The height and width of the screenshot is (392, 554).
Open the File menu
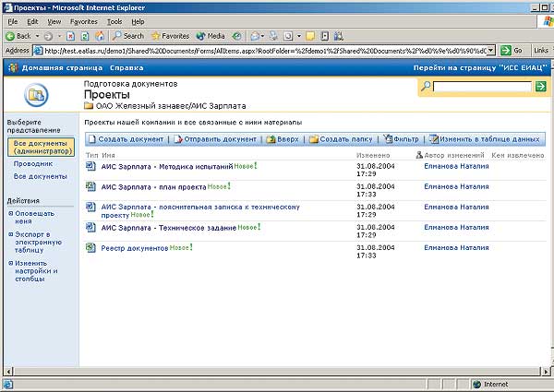point(13,22)
